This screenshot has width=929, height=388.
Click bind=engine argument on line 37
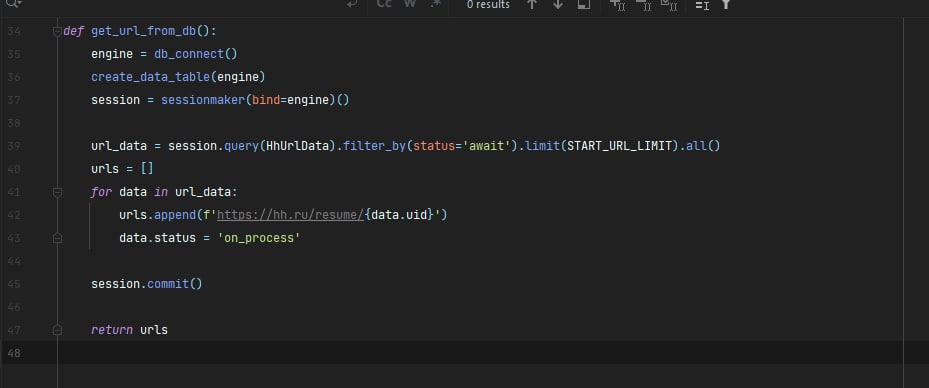tap(290, 100)
